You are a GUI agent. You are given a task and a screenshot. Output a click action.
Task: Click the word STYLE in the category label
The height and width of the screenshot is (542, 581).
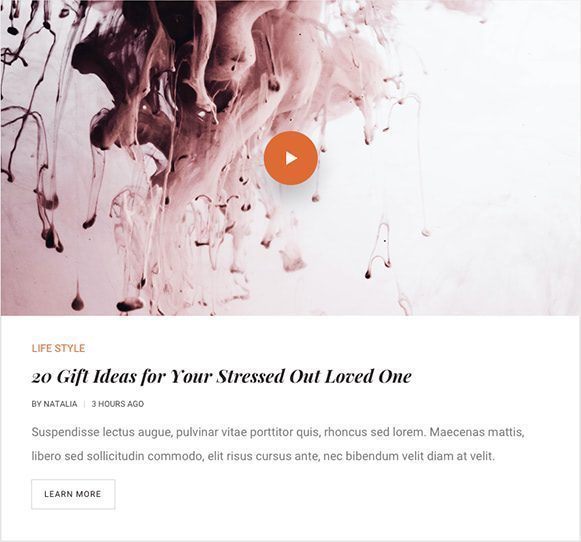click(70, 348)
